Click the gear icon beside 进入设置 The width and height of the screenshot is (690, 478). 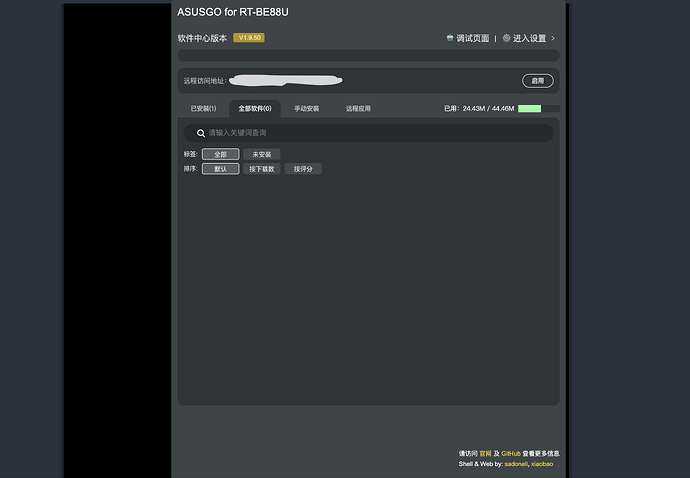coord(506,38)
